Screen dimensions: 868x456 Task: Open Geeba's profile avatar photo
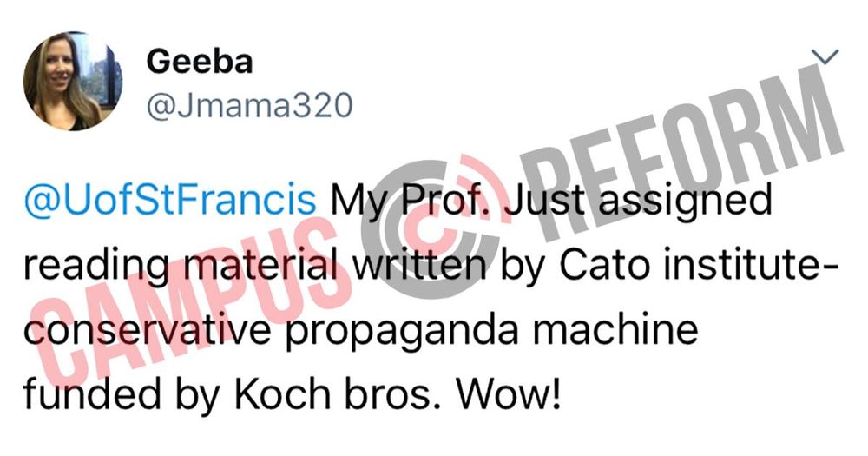pyautogui.click(x=73, y=82)
